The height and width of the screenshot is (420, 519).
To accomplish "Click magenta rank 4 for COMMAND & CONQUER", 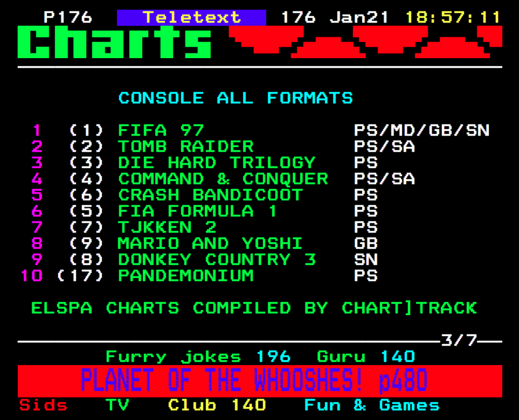I will click(37, 179).
